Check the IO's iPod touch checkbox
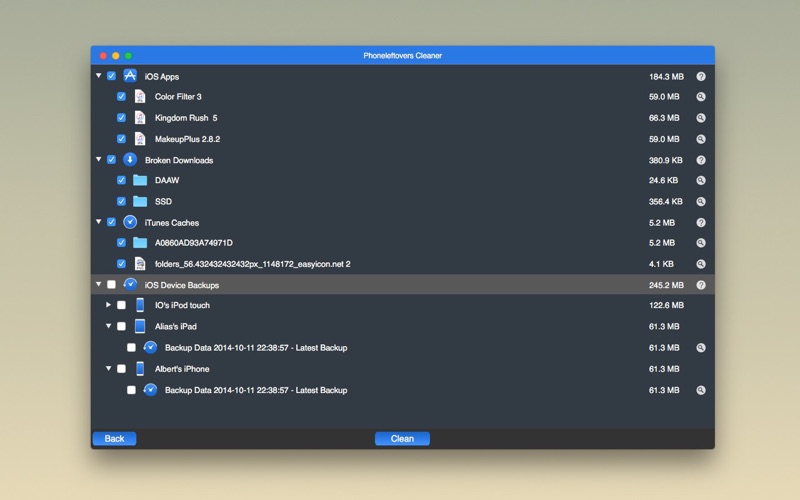Viewport: 800px width, 500px height. click(x=121, y=305)
